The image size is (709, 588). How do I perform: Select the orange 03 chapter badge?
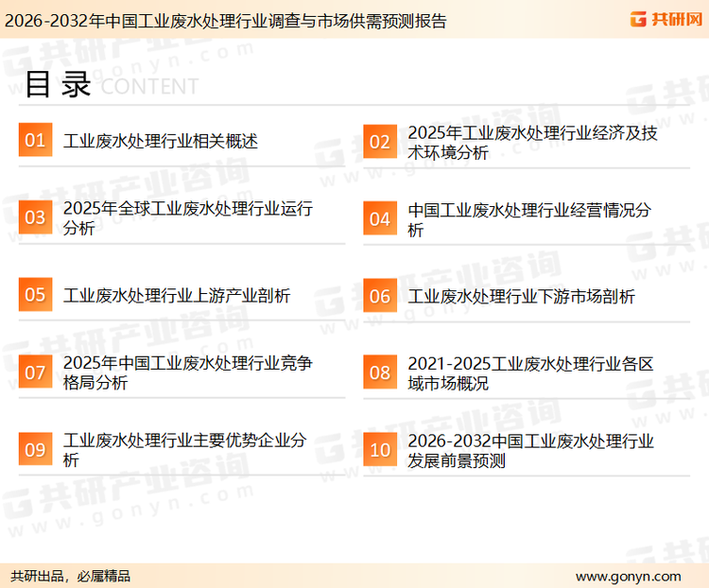tap(35, 217)
